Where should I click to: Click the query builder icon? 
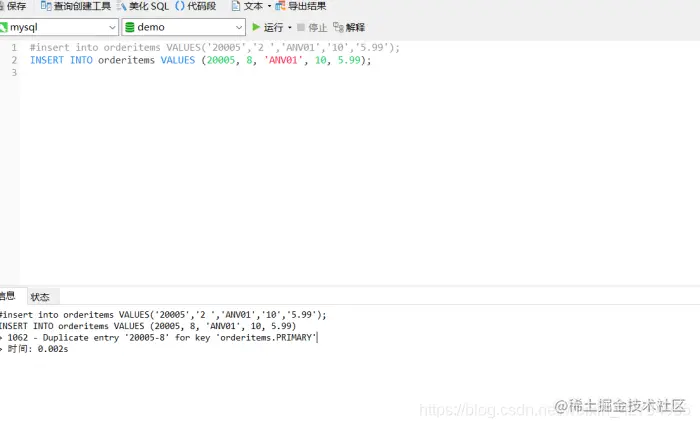coord(46,6)
